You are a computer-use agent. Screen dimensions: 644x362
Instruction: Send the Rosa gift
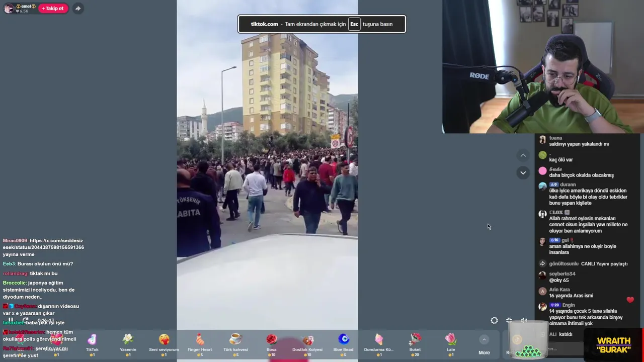pyautogui.click(x=271, y=344)
